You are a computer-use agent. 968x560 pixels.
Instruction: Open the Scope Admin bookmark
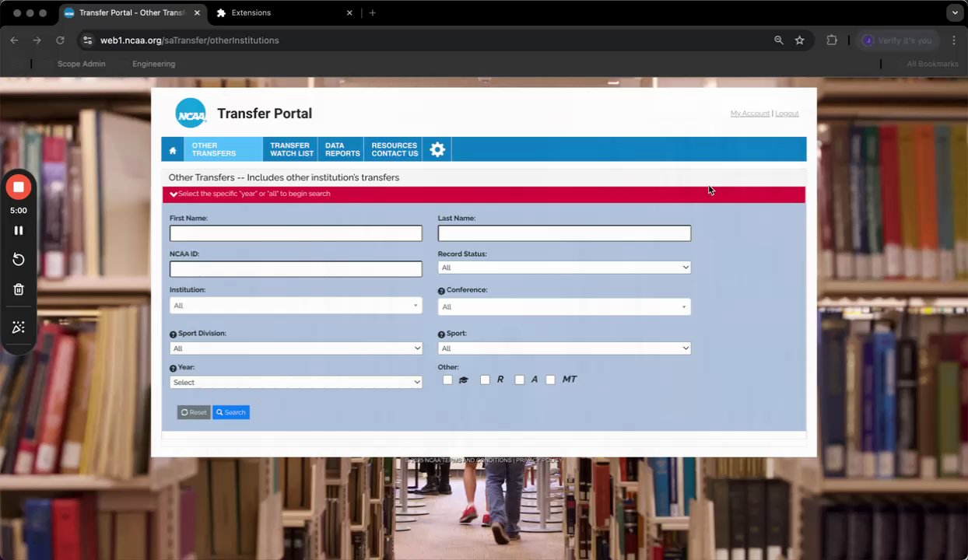81,64
